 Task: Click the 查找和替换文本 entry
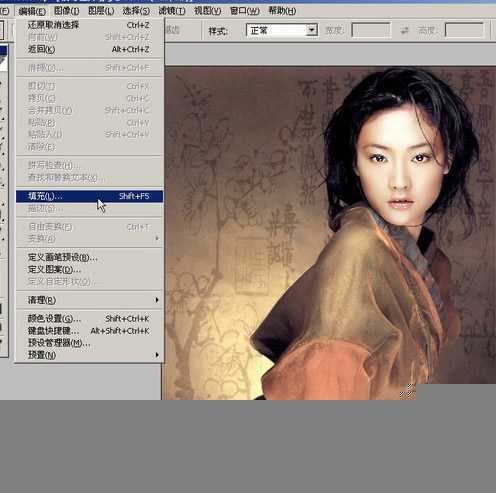click(89, 177)
